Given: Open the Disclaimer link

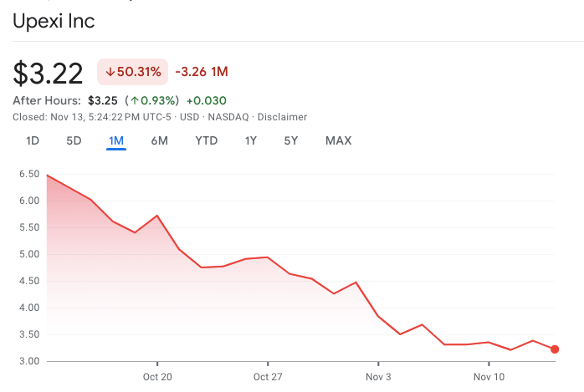Looking at the screenshot, I should 282,117.
